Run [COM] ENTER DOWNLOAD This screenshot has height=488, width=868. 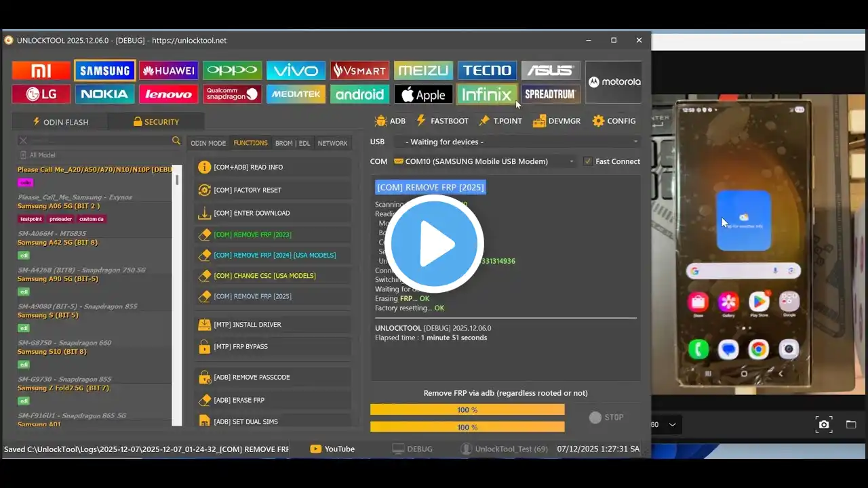[x=273, y=213]
